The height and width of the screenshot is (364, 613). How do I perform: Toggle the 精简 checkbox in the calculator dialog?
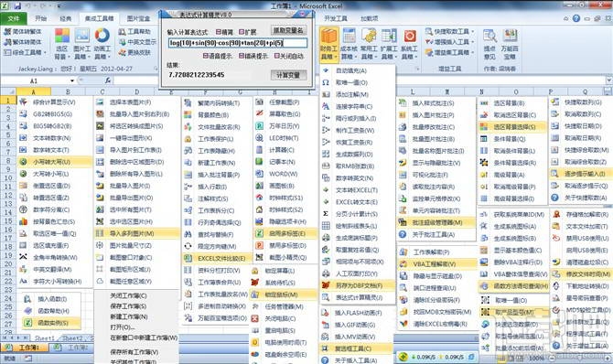pyautogui.click(x=218, y=32)
